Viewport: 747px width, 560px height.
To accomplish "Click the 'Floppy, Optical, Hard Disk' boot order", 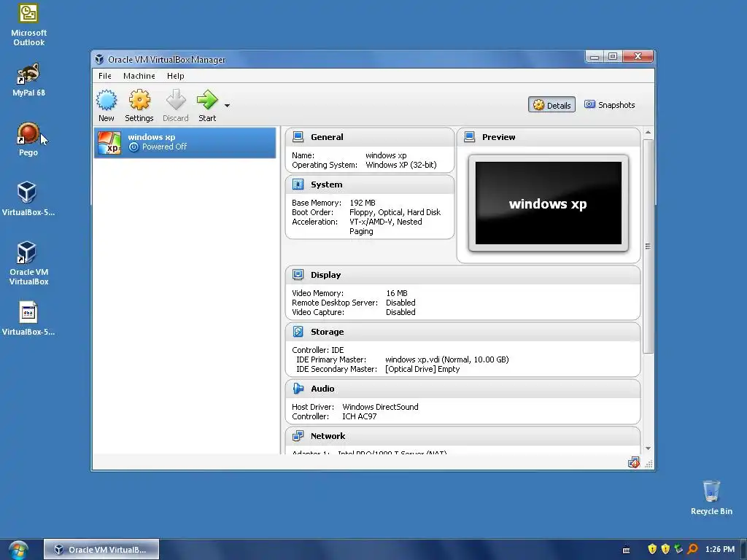I will (395, 212).
